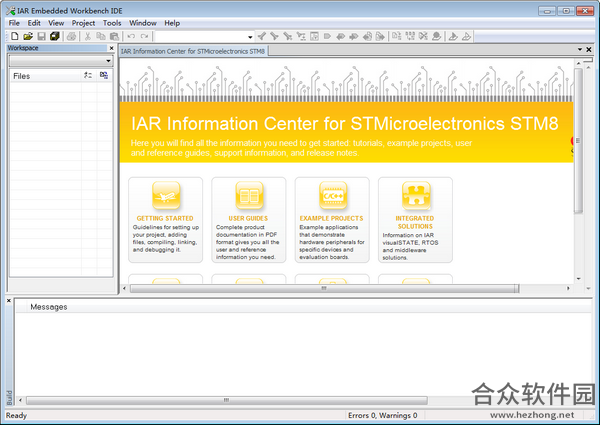Click the Stop Build icon
The width and height of the screenshot is (600, 425).
(x=423, y=36)
